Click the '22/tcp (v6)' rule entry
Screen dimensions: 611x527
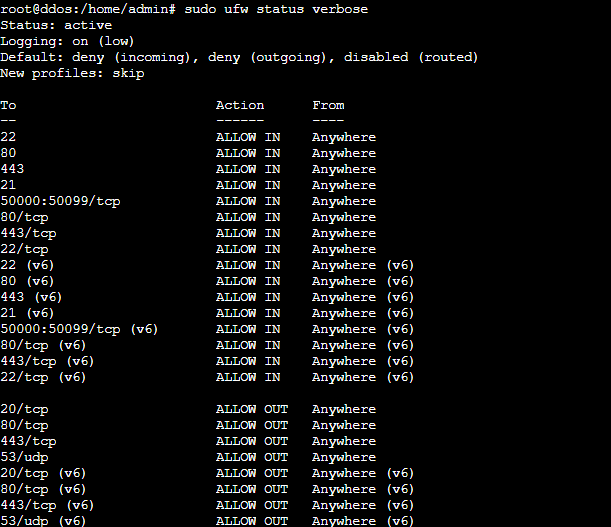tap(43, 377)
